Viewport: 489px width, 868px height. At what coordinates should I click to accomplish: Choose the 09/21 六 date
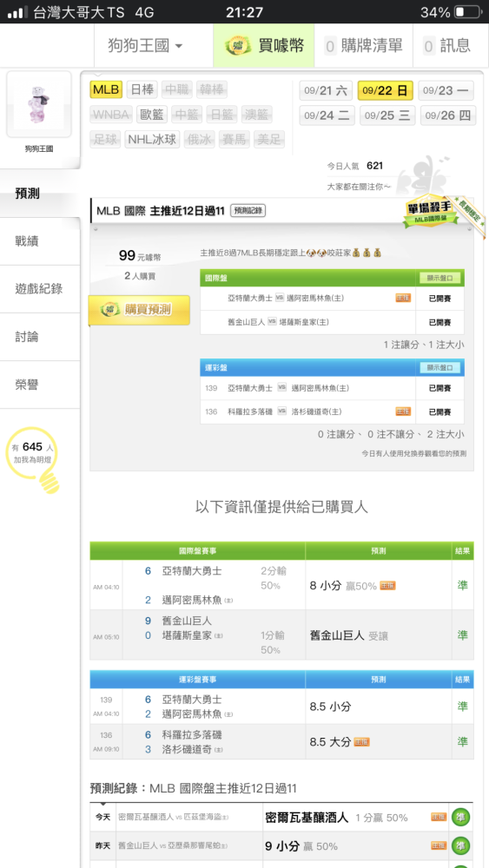(326, 90)
